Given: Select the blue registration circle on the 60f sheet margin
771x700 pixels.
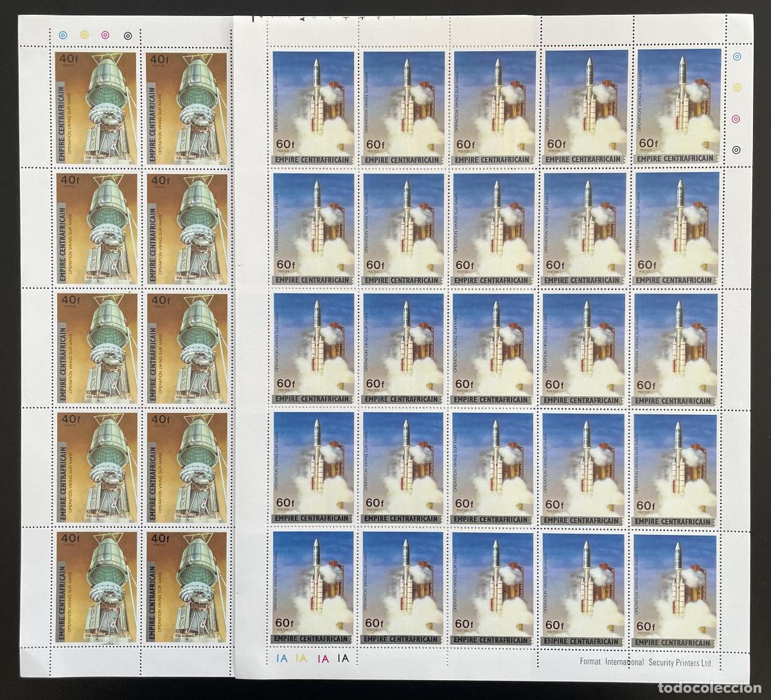Looking at the screenshot, I should [x=737, y=56].
